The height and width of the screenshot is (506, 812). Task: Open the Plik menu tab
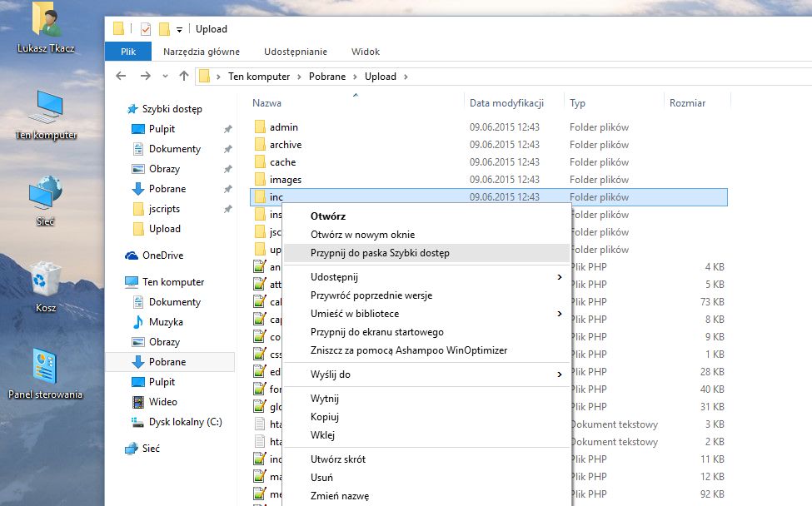tap(128, 52)
